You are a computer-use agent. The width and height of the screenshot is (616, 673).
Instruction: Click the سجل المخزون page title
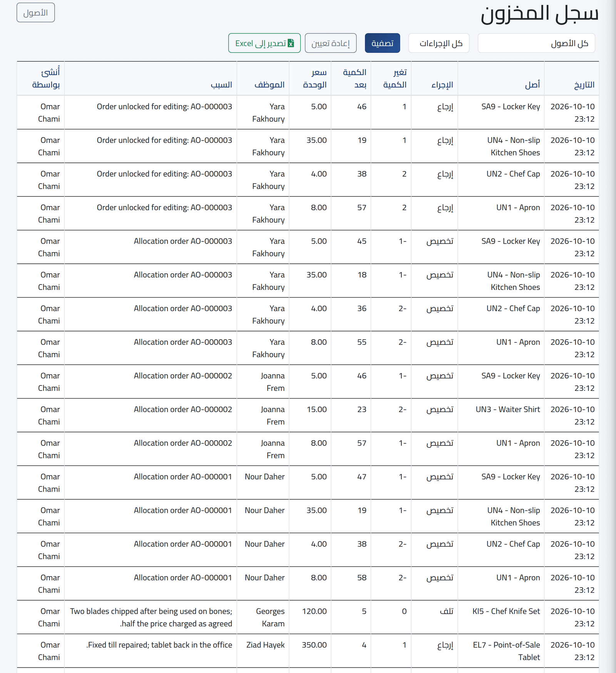(x=540, y=14)
